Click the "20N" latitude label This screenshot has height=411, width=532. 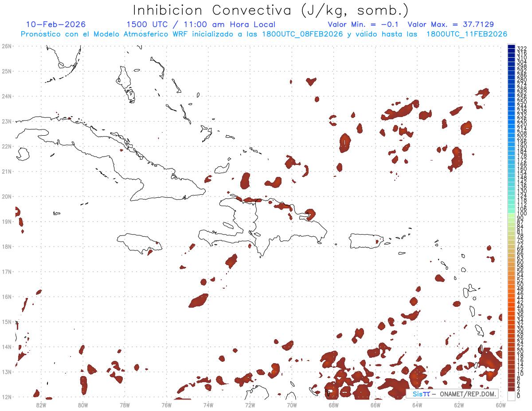[x=7, y=196]
